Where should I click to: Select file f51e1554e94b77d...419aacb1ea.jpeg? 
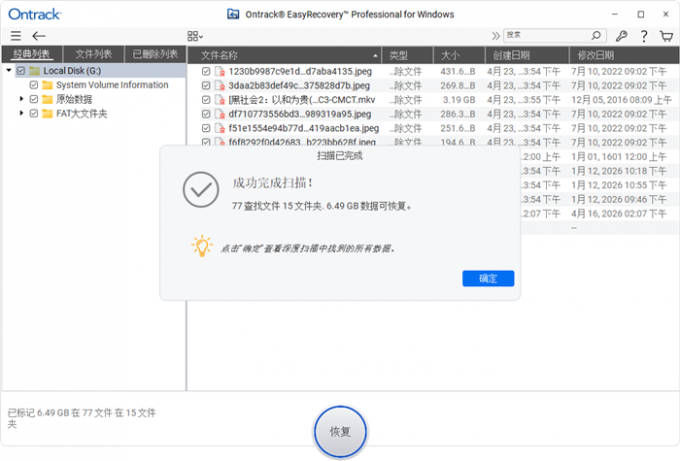click(304, 128)
